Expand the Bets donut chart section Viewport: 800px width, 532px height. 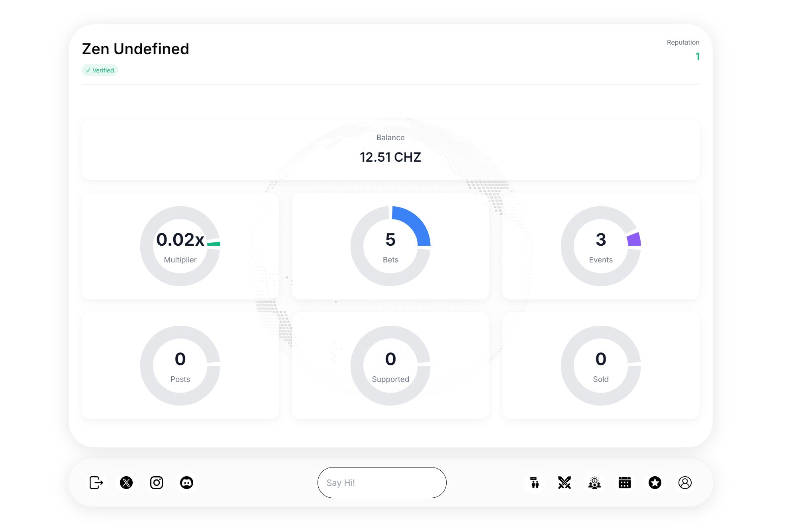390,246
